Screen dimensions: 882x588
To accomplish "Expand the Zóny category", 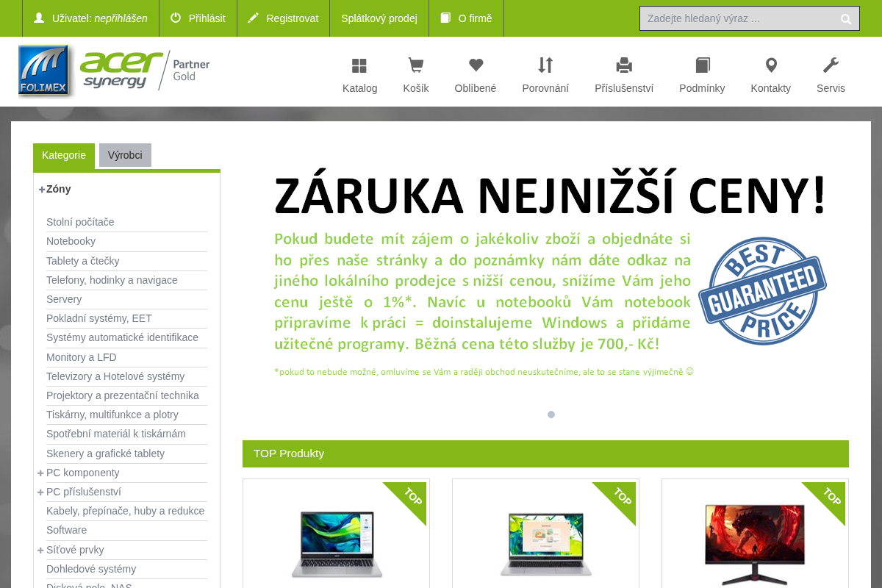I will click(42, 189).
